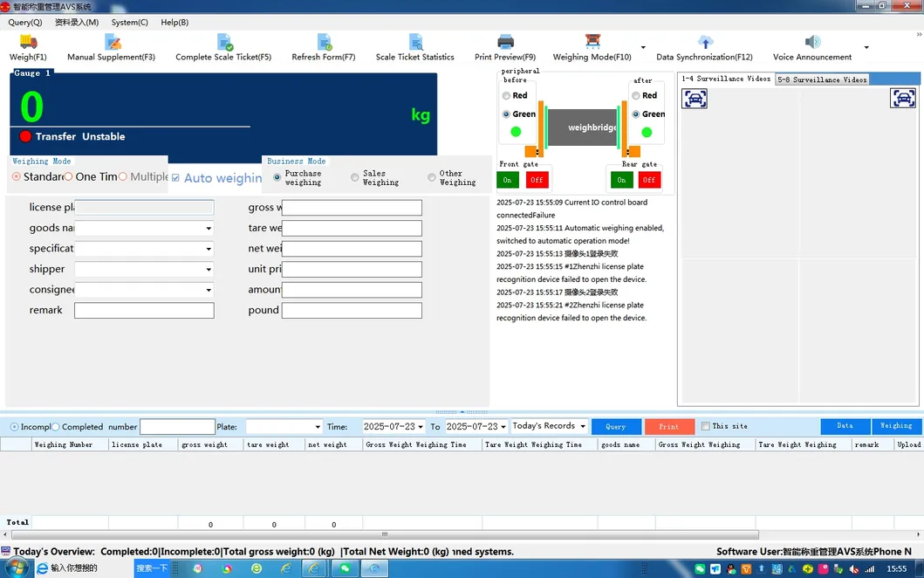Switch to 5-8 Surveillance Videos tab
The width and height of the screenshot is (924, 578).
[x=821, y=79]
